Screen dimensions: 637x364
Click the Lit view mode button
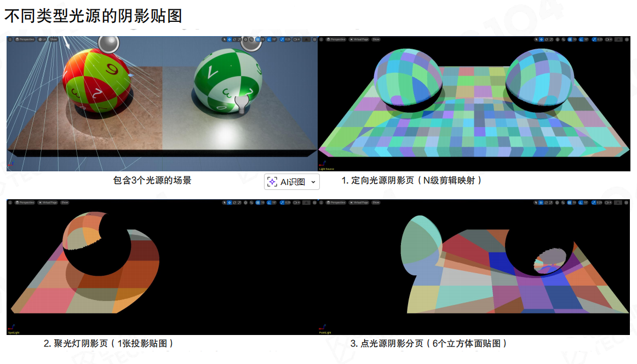[x=42, y=39]
